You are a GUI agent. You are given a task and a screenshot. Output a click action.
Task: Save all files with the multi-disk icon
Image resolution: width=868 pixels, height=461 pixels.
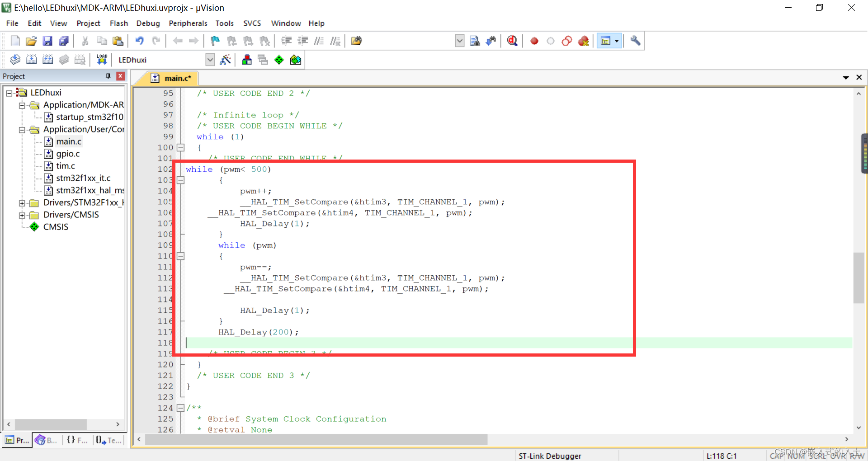click(x=64, y=41)
